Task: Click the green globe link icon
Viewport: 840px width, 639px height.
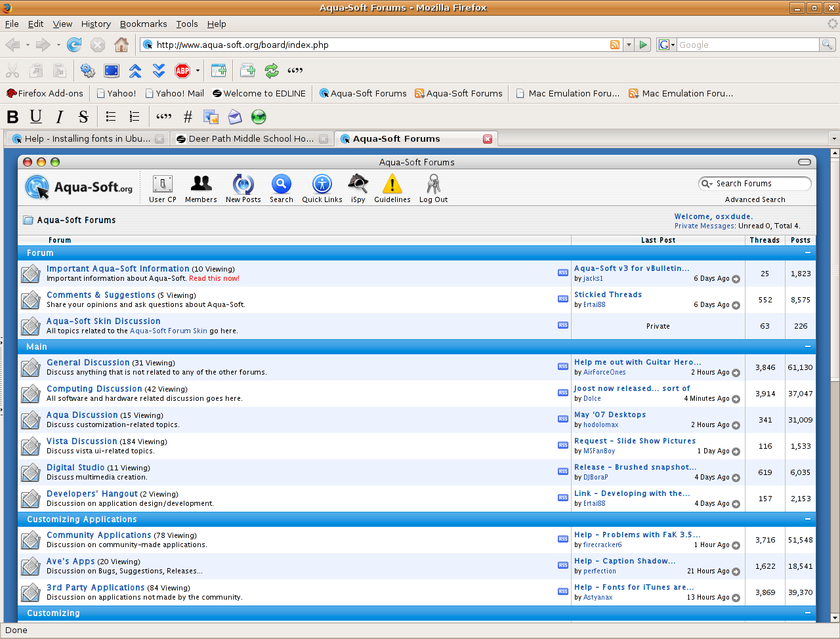Action: (x=259, y=117)
